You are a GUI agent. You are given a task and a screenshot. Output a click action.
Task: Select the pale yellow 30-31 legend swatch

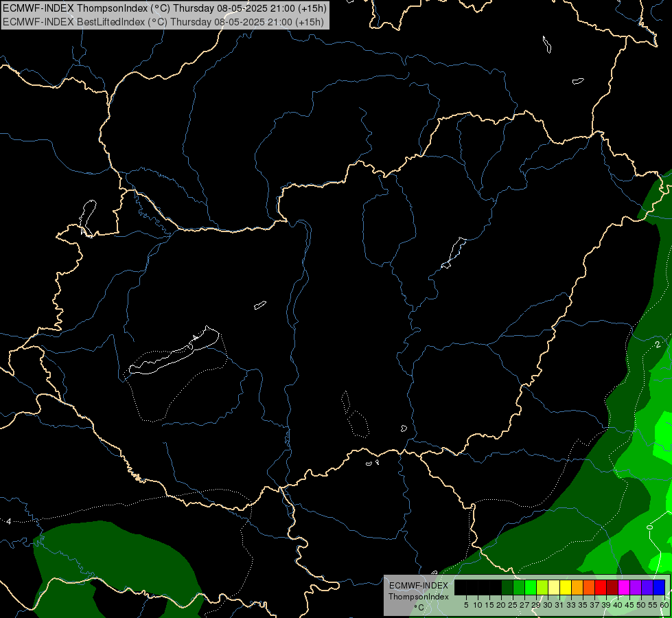click(554, 587)
